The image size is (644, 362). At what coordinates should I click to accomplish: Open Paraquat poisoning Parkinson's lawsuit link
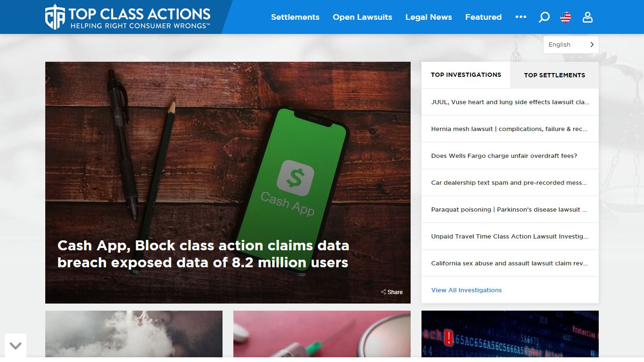coord(510,209)
